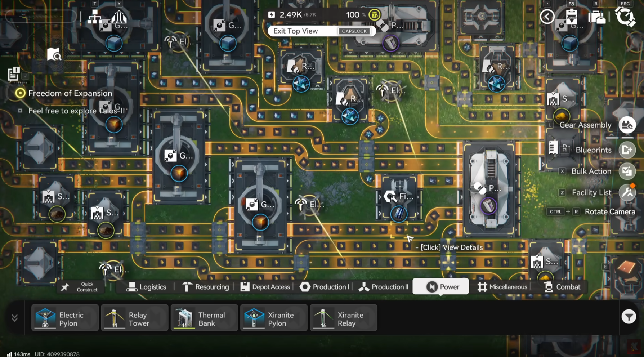
Task: Switch to the Miscellaneous tab
Action: pos(502,287)
